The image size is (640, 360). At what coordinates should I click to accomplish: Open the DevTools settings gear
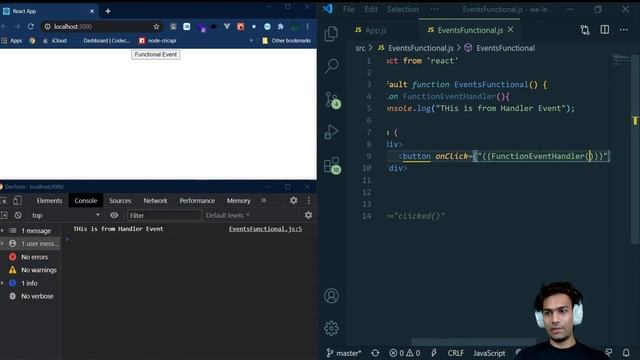(293, 200)
